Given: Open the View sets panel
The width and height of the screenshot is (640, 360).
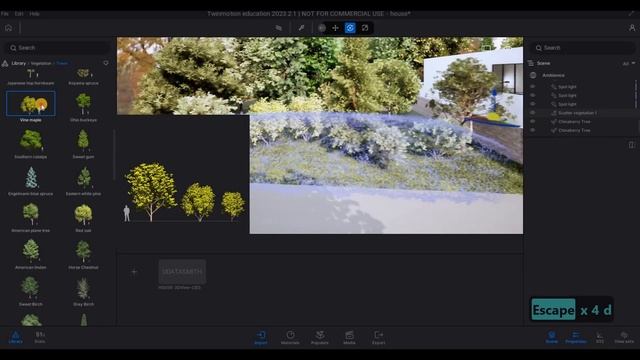Looking at the screenshot, I should 624,337.
